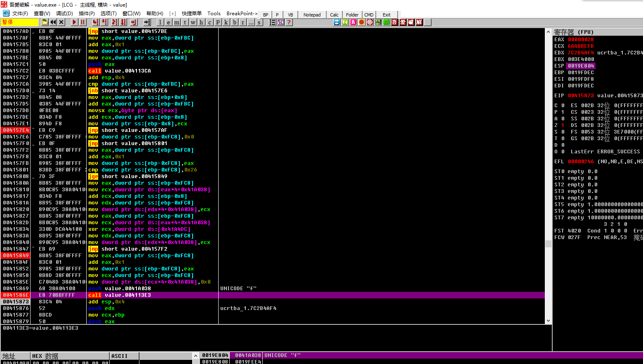The height and width of the screenshot is (364, 643).
Task: Click the Go To Address arrow icon
Action: pyautogui.click(x=147, y=22)
